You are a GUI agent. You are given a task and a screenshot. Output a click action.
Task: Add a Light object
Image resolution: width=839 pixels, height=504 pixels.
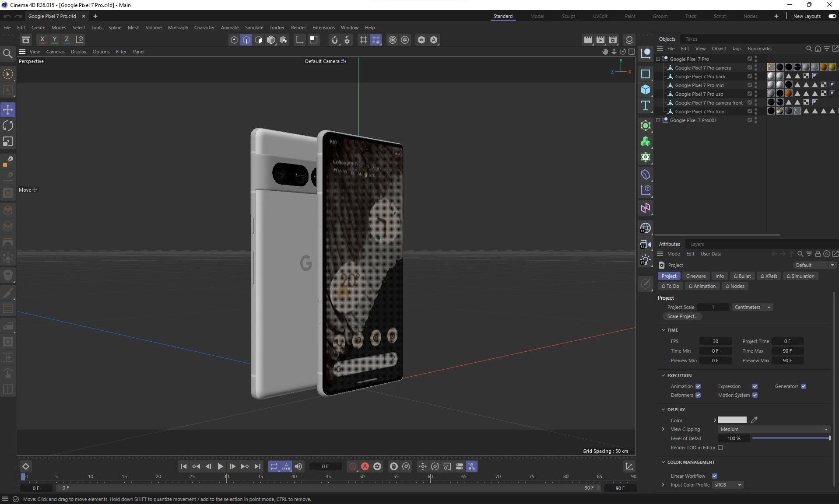tap(646, 260)
